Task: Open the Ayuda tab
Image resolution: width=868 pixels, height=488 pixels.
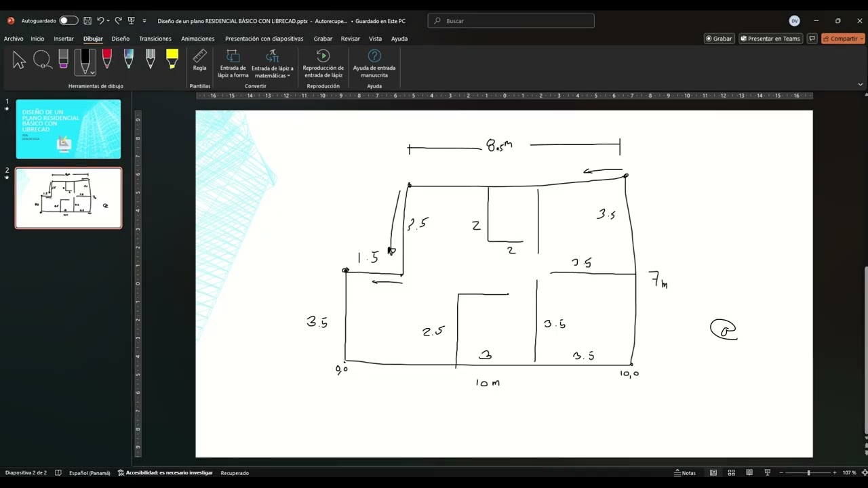Action: pos(399,39)
